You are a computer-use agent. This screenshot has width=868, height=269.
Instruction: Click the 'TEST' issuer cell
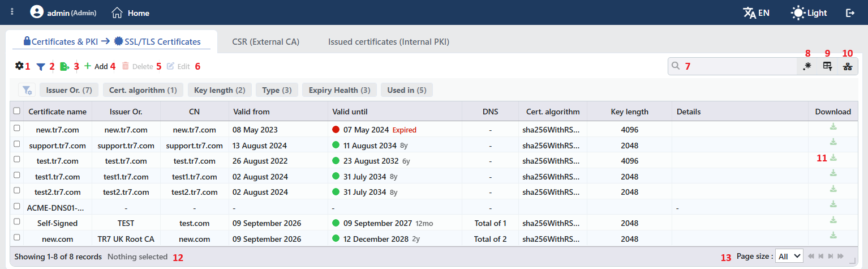click(x=126, y=223)
